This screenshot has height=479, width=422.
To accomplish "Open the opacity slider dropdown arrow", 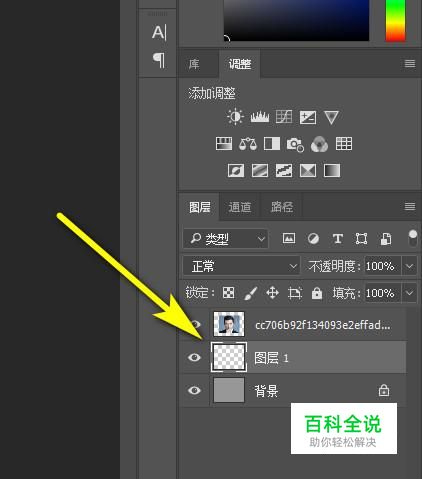I will [410, 266].
